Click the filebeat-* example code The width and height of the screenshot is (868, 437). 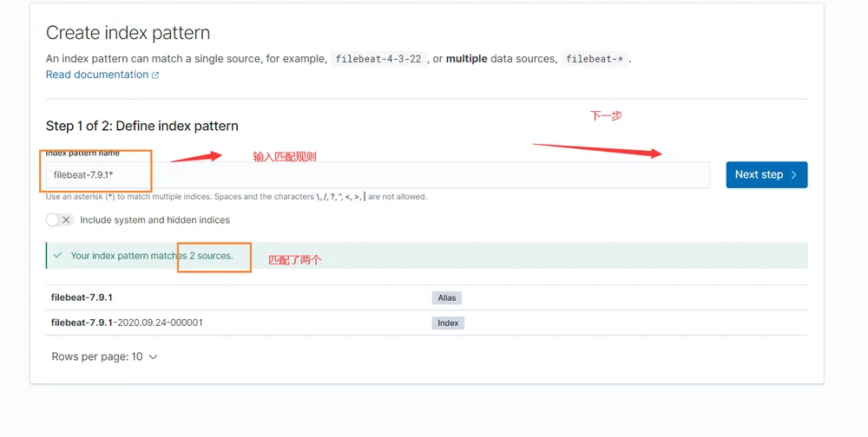[595, 59]
